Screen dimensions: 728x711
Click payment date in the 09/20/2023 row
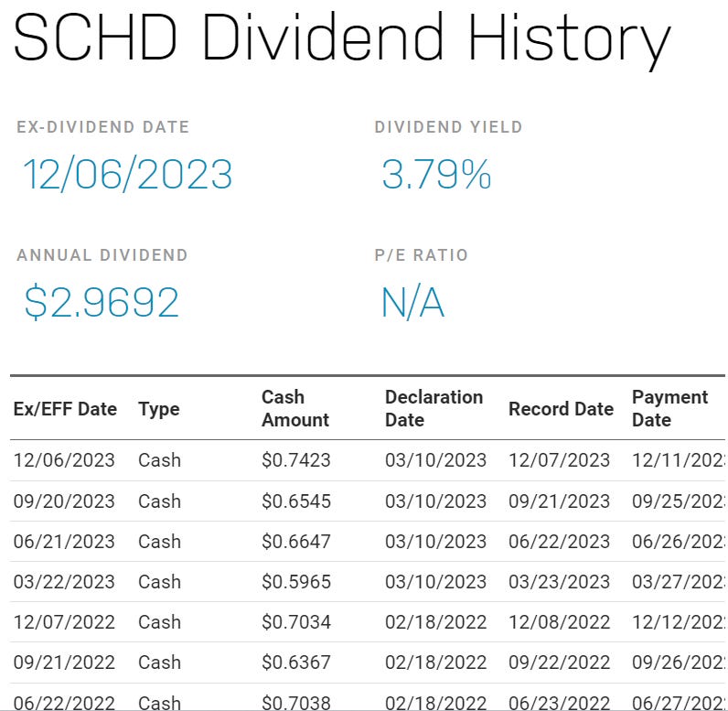[679, 501]
